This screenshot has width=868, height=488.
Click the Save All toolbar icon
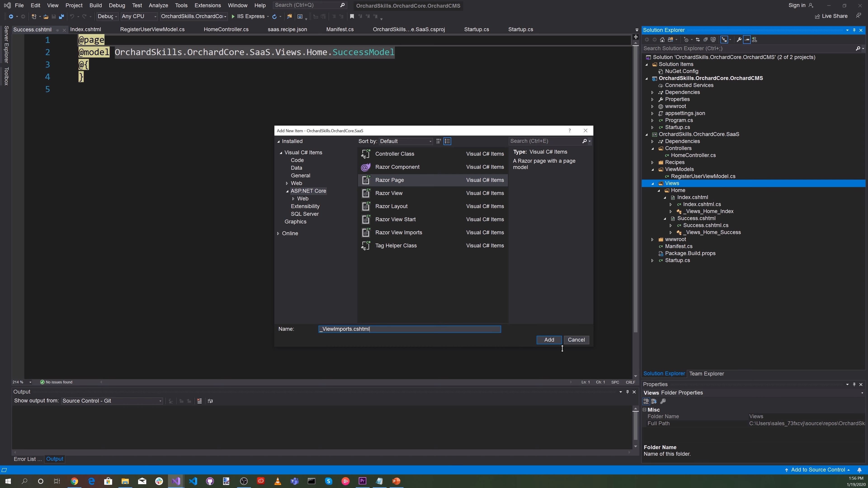[61, 16]
